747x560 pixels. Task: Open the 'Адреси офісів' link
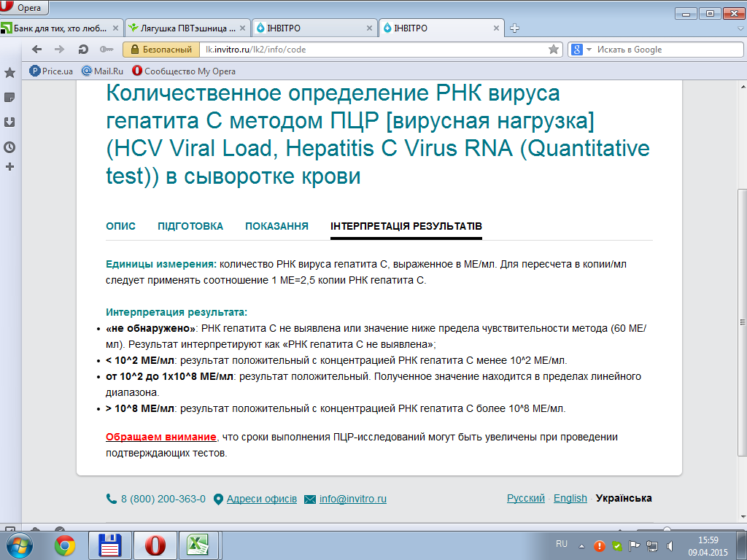tap(262, 499)
